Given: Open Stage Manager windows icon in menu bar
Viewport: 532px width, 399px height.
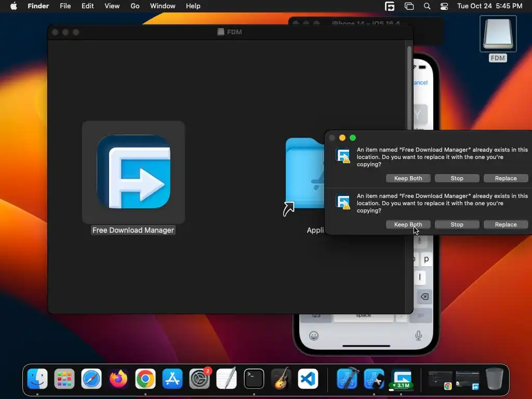Looking at the screenshot, I should pyautogui.click(x=409, y=6).
